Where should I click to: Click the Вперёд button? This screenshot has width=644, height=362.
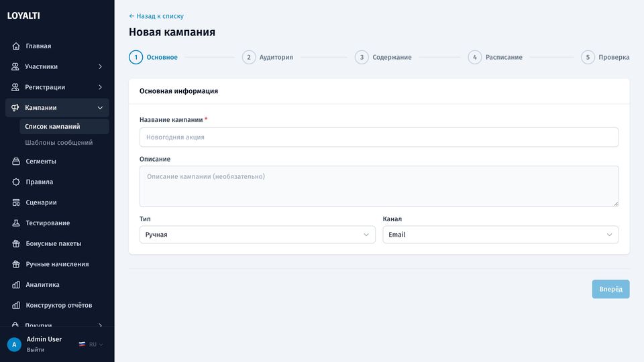610,289
